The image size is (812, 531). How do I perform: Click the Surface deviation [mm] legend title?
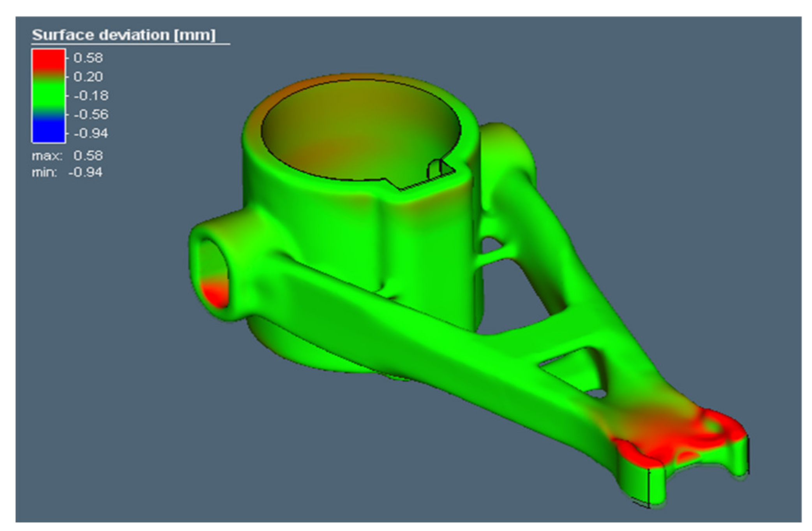click(124, 35)
